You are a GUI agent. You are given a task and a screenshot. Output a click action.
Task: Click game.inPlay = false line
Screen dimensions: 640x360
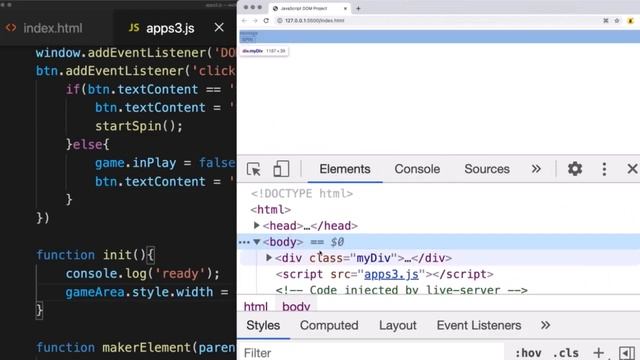pyautogui.click(x=165, y=163)
